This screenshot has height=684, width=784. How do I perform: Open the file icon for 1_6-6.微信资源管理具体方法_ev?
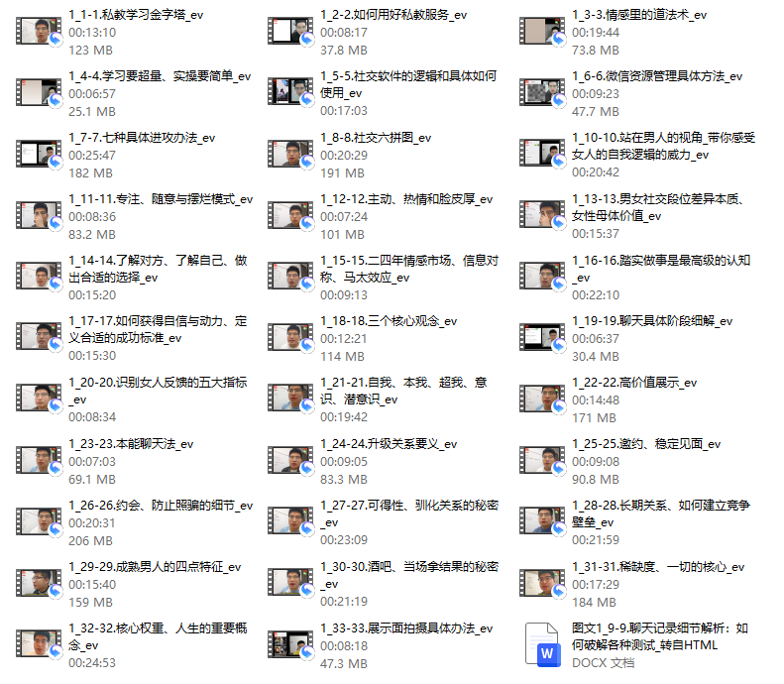(542, 93)
